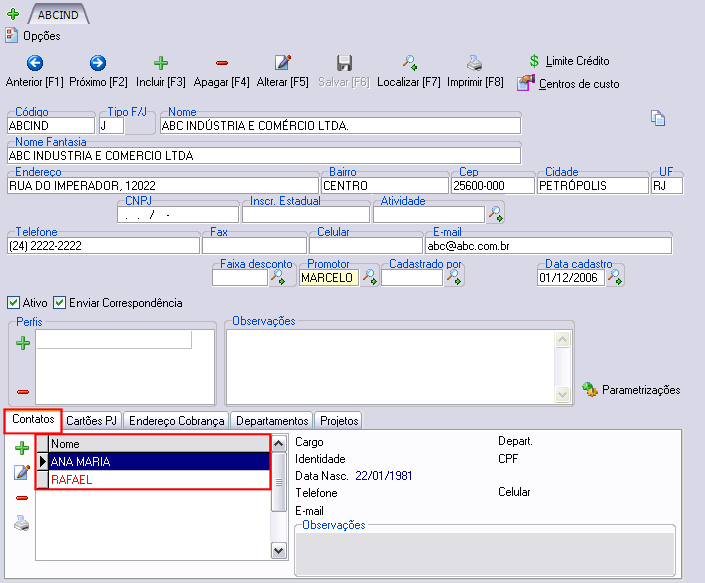Click Localizar [F7] search icon

click(x=410, y=63)
